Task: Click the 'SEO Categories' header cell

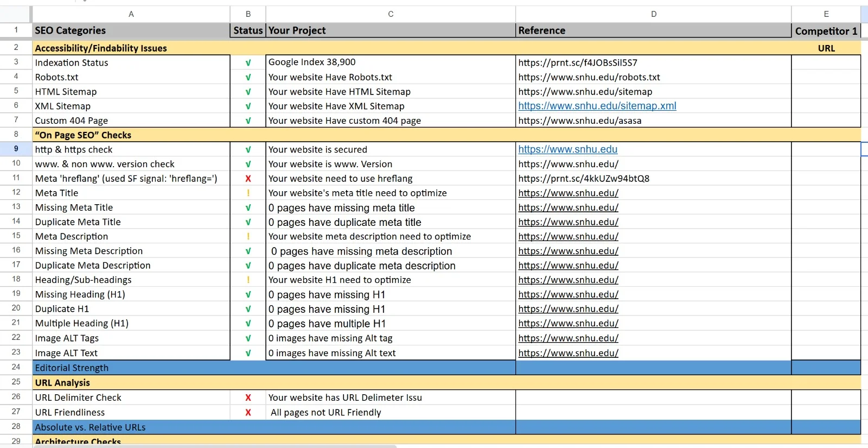Action: (x=131, y=30)
